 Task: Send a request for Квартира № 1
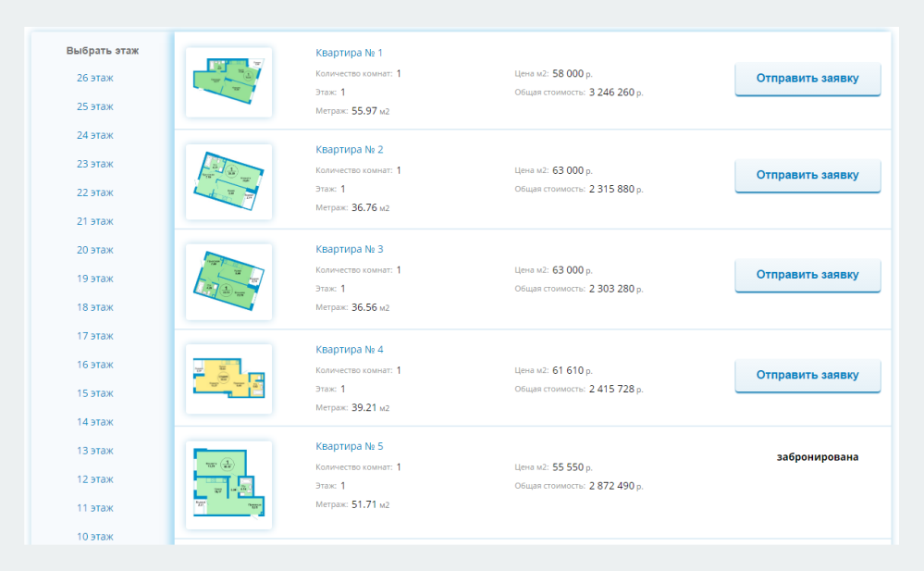click(x=807, y=79)
